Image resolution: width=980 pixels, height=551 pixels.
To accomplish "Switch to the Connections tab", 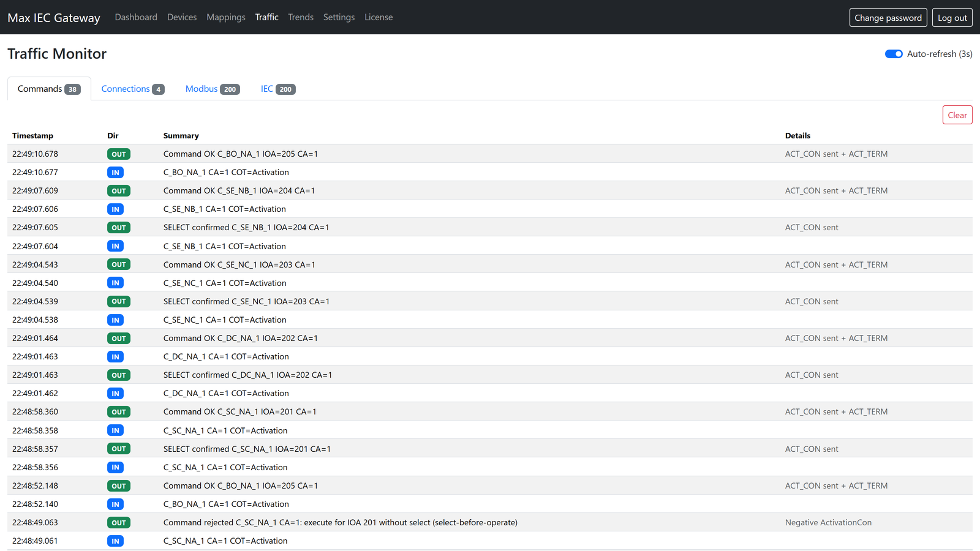I will tap(133, 89).
